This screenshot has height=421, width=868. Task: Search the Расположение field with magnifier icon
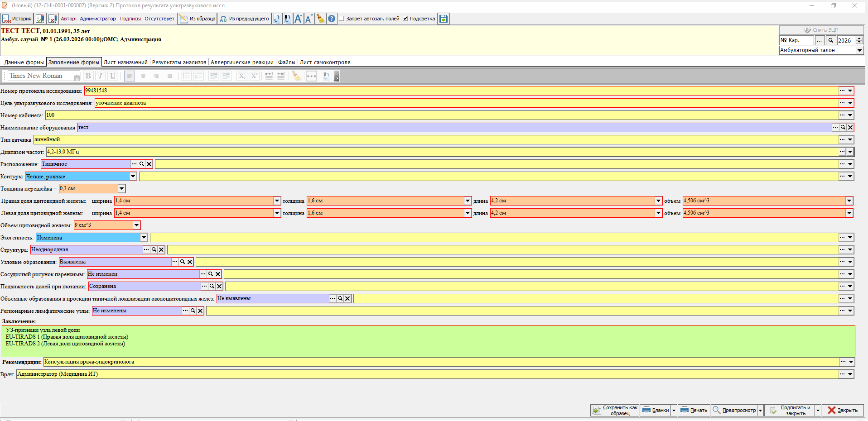click(142, 164)
